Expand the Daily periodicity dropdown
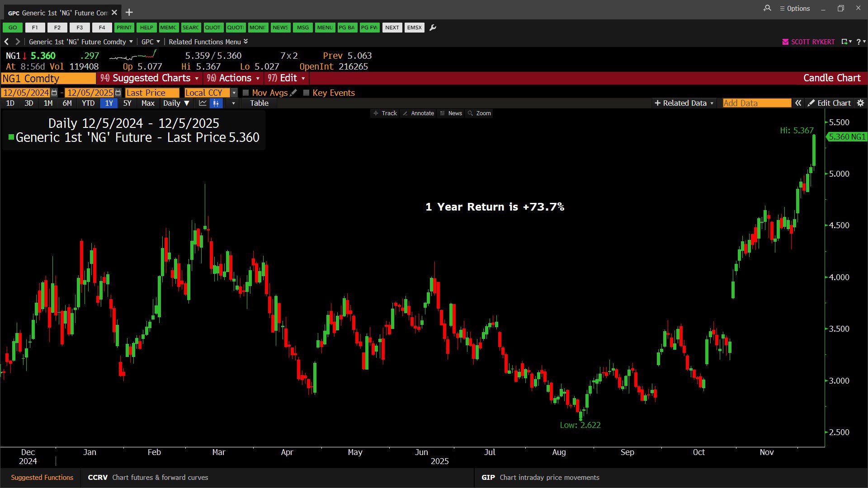868x488 pixels. click(x=176, y=103)
